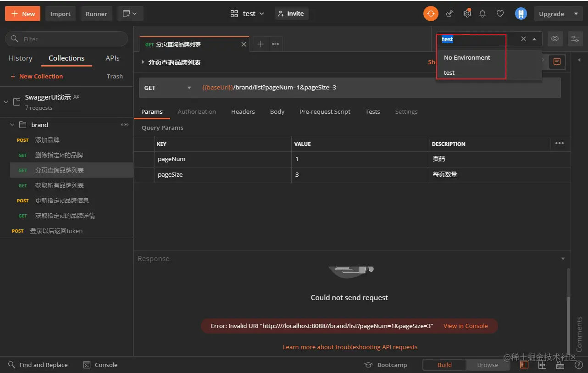Viewport: 588px width, 373px height.
Task: Open the notifications bell
Action: point(483,14)
